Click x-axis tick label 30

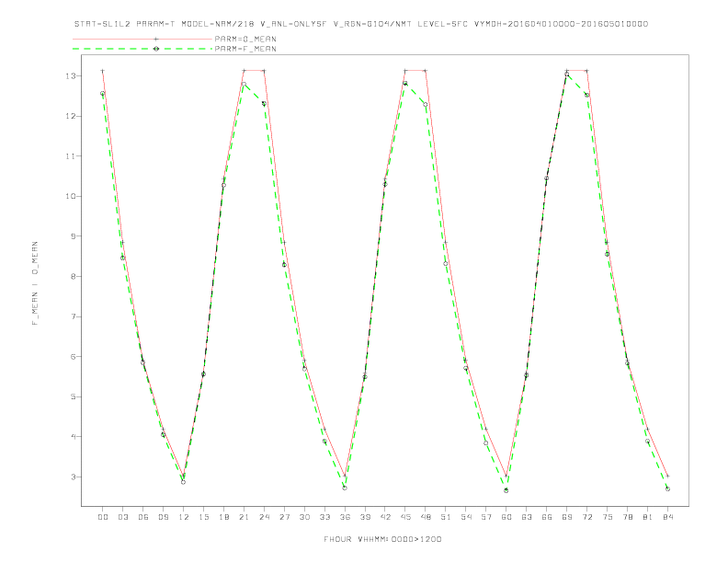click(304, 517)
